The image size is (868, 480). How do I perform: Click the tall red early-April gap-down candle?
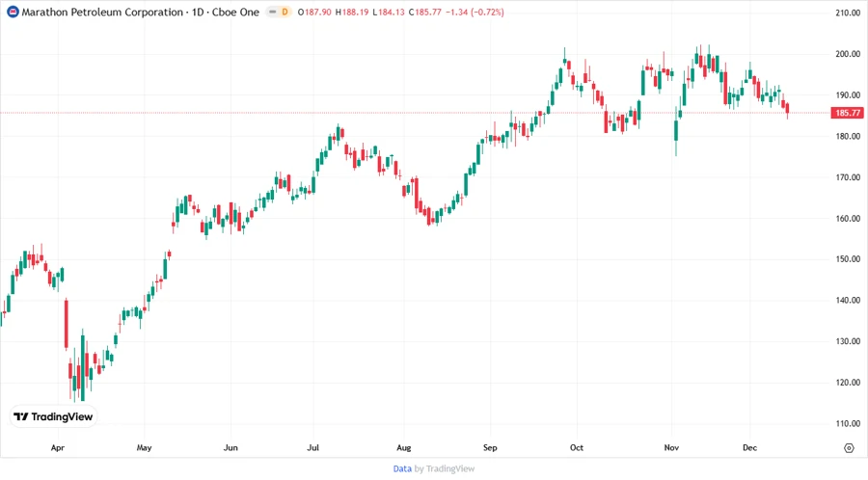(x=67, y=324)
